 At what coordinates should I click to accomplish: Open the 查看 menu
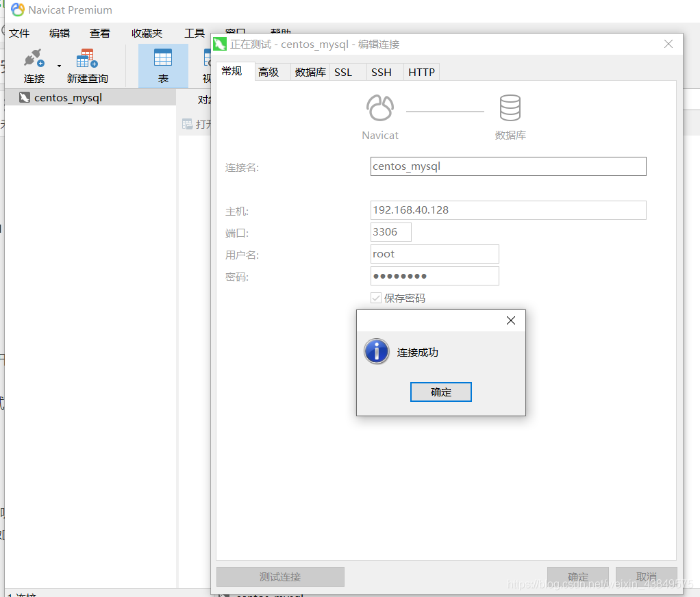point(99,33)
